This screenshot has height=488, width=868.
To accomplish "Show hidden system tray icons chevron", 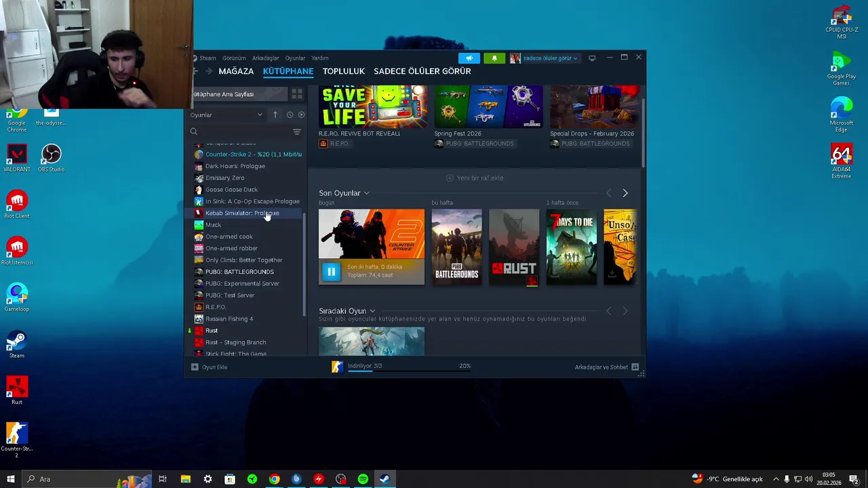I will [x=776, y=479].
